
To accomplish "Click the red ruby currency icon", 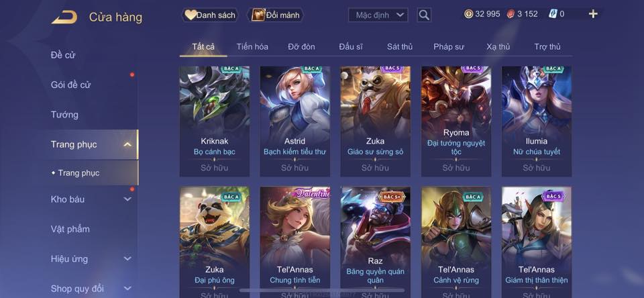I will pos(511,14).
